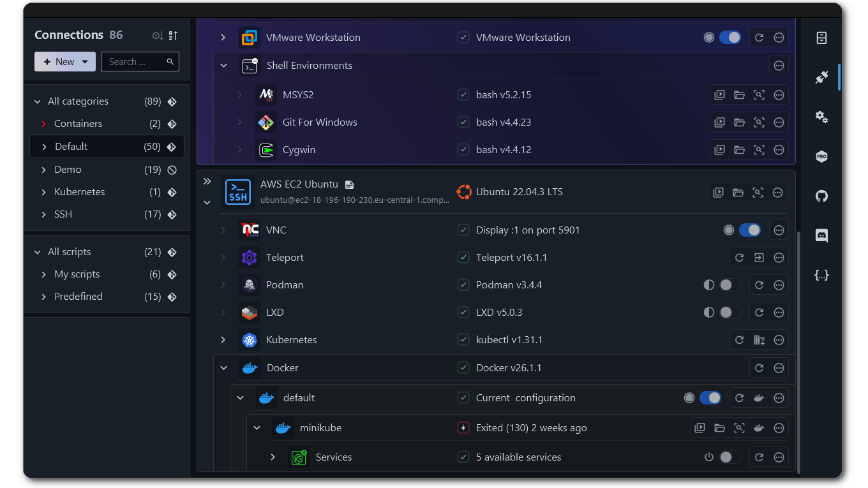Sort connections alphabetically icon
868x488 pixels.
173,36
